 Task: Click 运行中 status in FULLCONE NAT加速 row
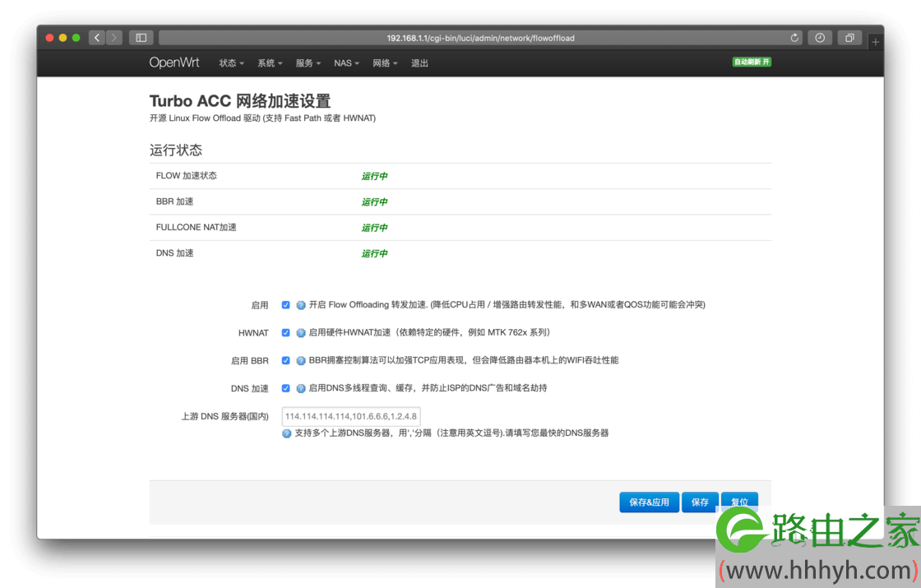(374, 228)
